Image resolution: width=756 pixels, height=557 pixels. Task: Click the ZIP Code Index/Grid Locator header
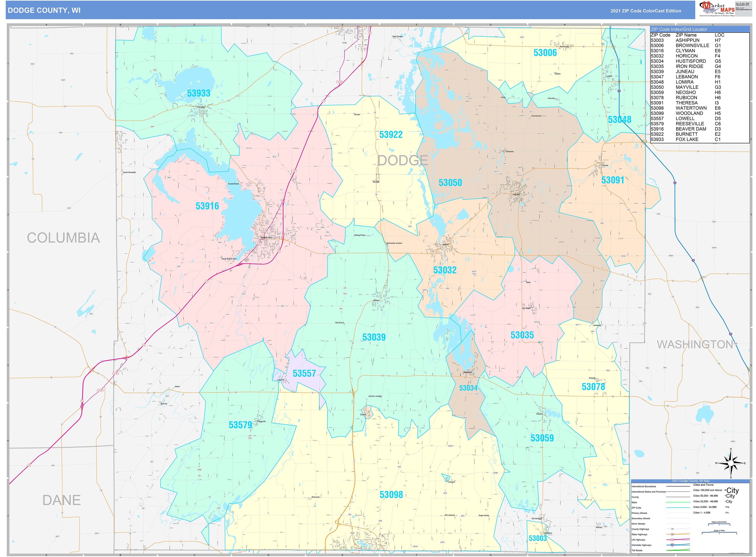[x=679, y=29]
